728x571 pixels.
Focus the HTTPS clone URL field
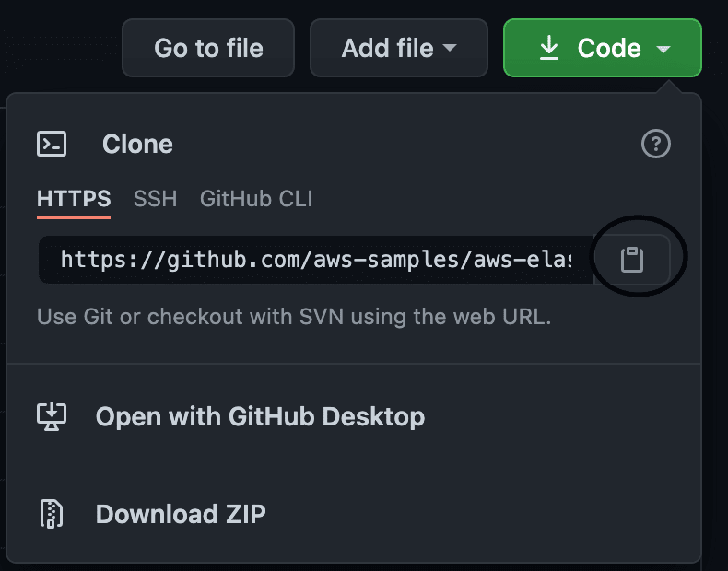pyautogui.click(x=316, y=260)
